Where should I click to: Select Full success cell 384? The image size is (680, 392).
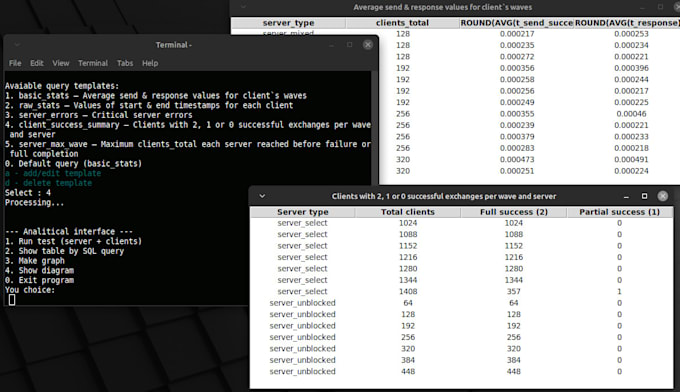click(513, 360)
